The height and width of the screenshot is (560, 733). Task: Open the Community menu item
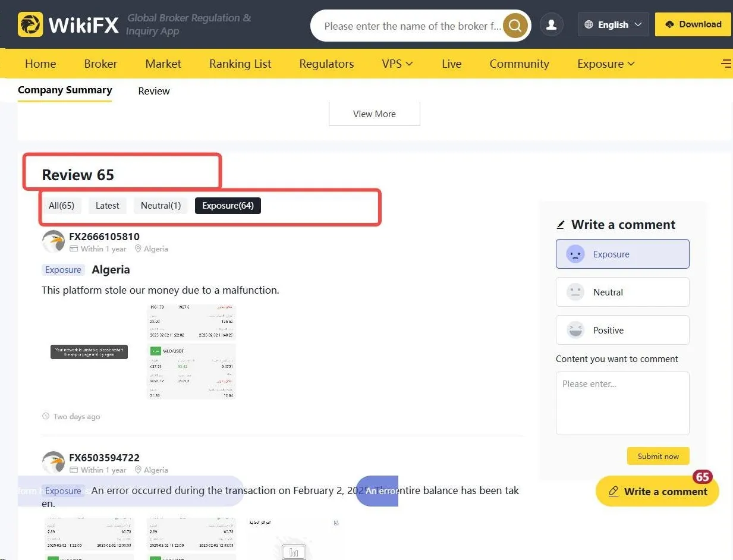click(x=519, y=64)
